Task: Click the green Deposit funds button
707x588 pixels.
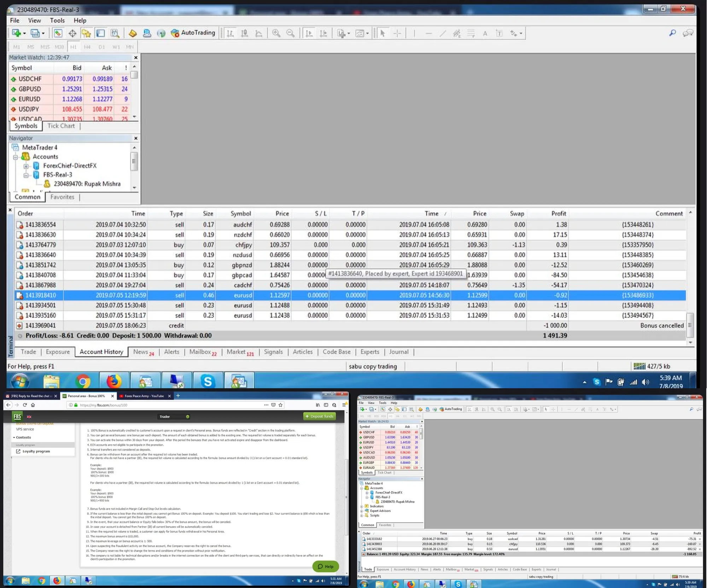Action: click(319, 417)
